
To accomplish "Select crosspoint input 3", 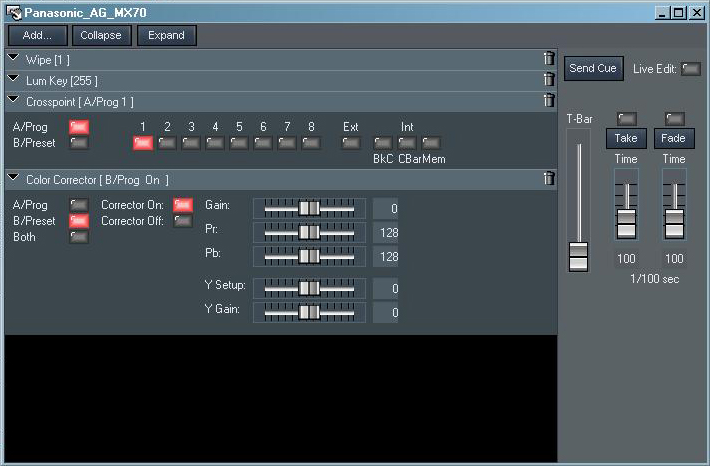I will click(x=191, y=143).
